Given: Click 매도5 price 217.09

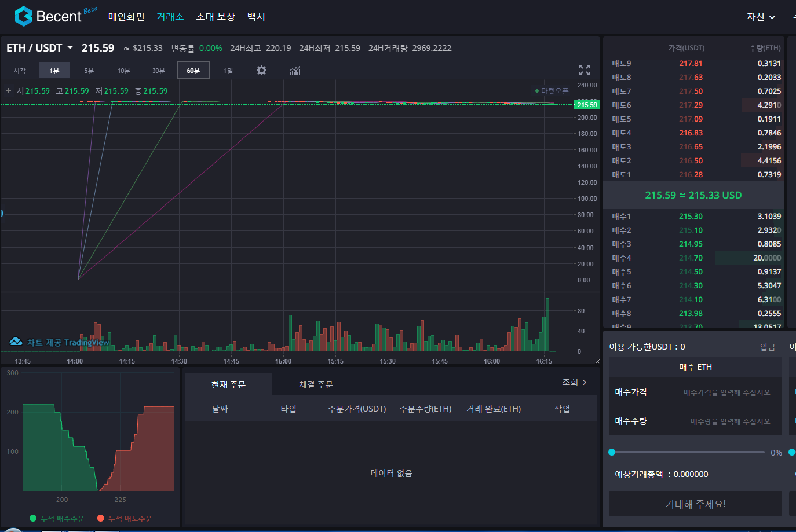Looking at the screenshot, I should 691,119.
